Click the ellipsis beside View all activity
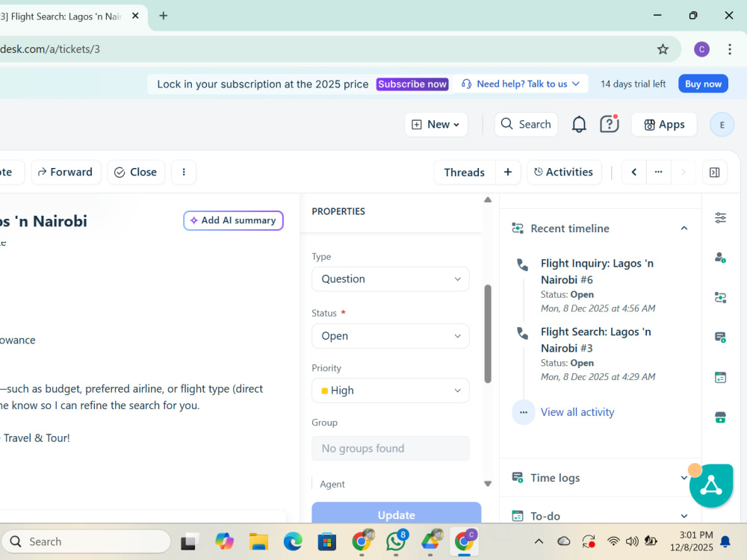 point(524,412)
